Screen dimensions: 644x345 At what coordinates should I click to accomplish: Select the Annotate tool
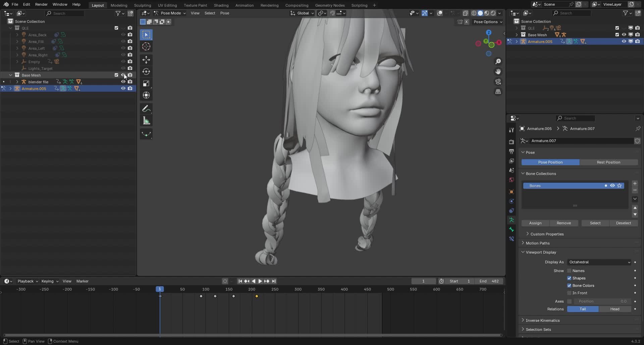[x=146, y=108]
